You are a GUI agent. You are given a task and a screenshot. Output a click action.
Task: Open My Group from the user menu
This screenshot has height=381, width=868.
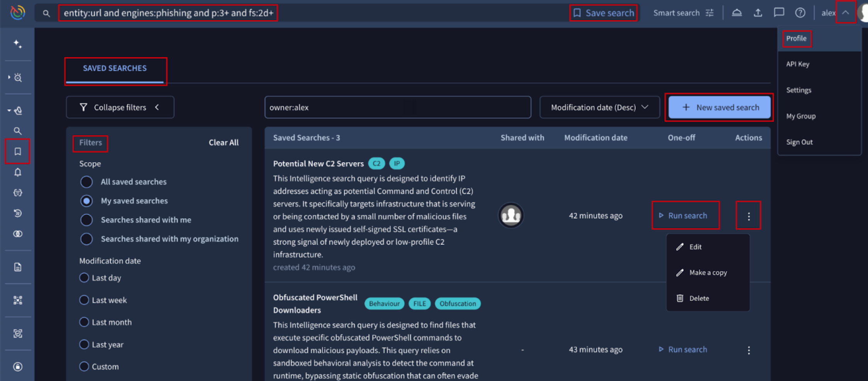coord(801,116)
